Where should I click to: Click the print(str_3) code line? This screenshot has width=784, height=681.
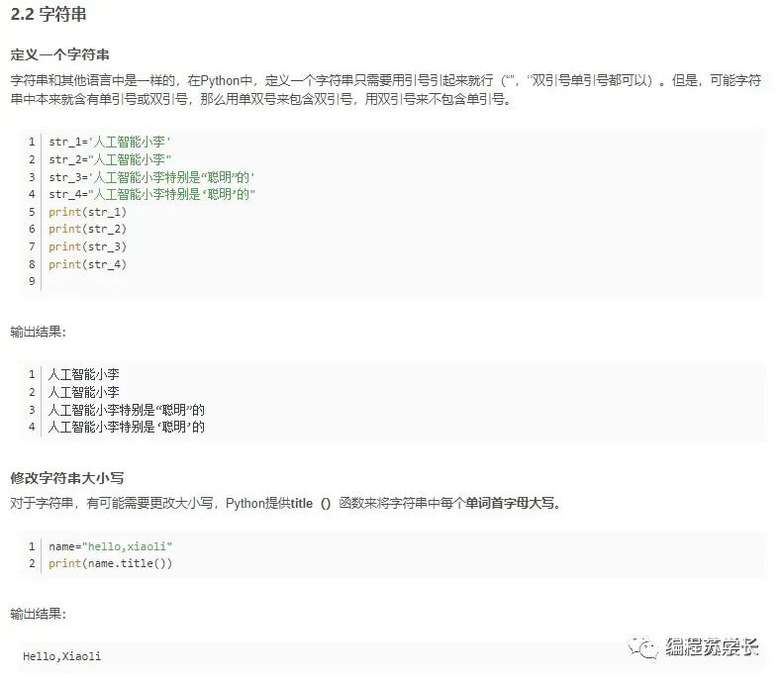coord(87,246)
